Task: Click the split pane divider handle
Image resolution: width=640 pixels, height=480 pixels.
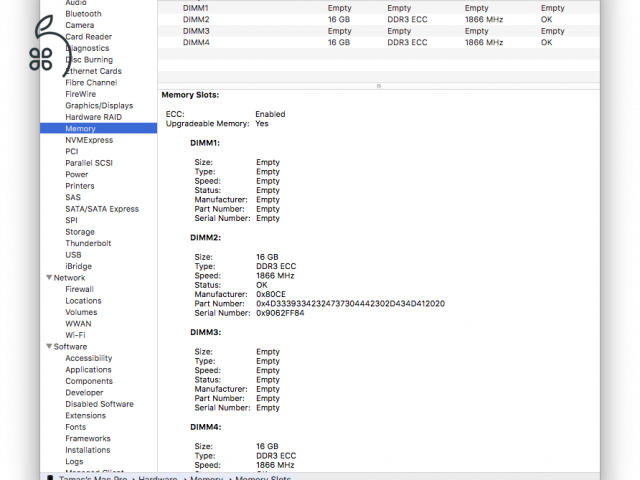Action: click(378, 86)
